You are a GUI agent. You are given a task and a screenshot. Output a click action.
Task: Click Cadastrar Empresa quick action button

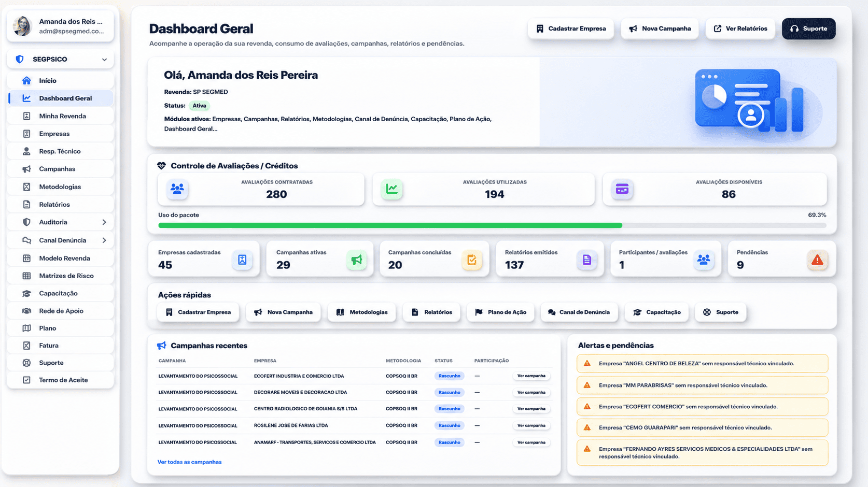(x=198, y=312)
